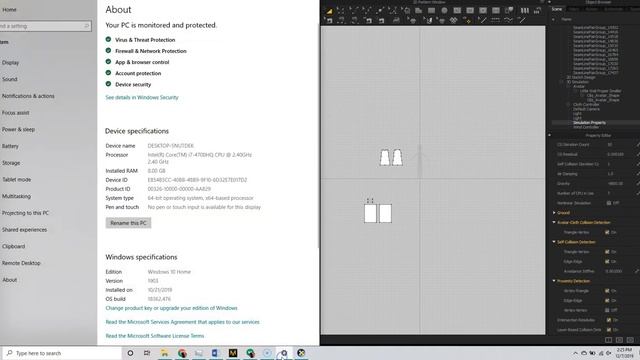
Task: Select Simulation Property in scene tree
Action: [x=589, y=123]
